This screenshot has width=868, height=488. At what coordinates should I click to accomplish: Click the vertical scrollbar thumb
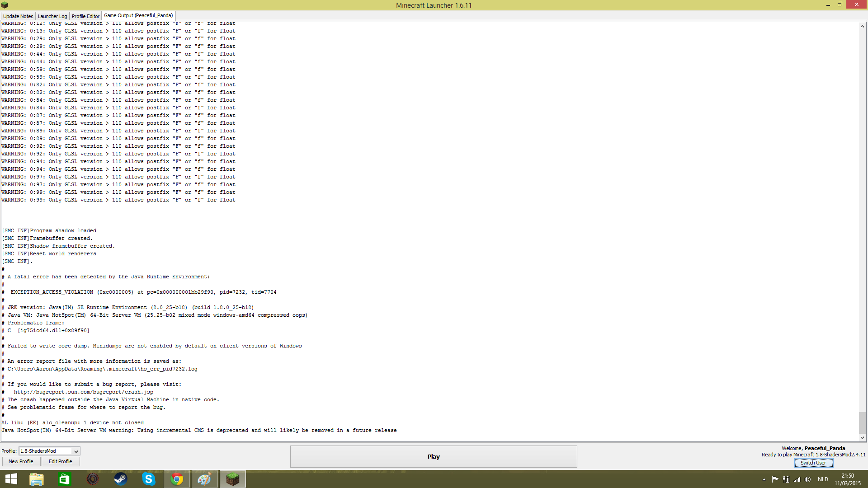coord(862,422)
